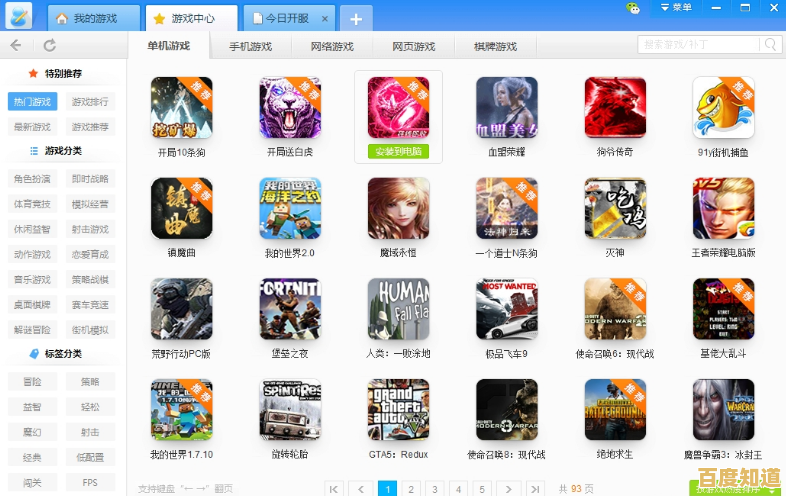Select the 角色扮演 category filter

point(32,179)
